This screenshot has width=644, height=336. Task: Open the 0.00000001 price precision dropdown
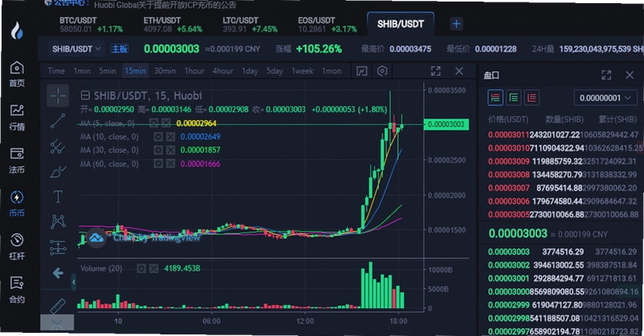pos(605,97)
